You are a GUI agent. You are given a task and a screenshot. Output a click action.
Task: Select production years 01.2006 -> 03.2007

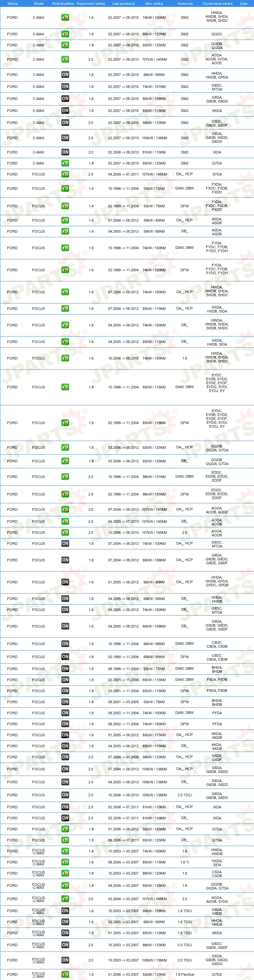coord(123,974)
